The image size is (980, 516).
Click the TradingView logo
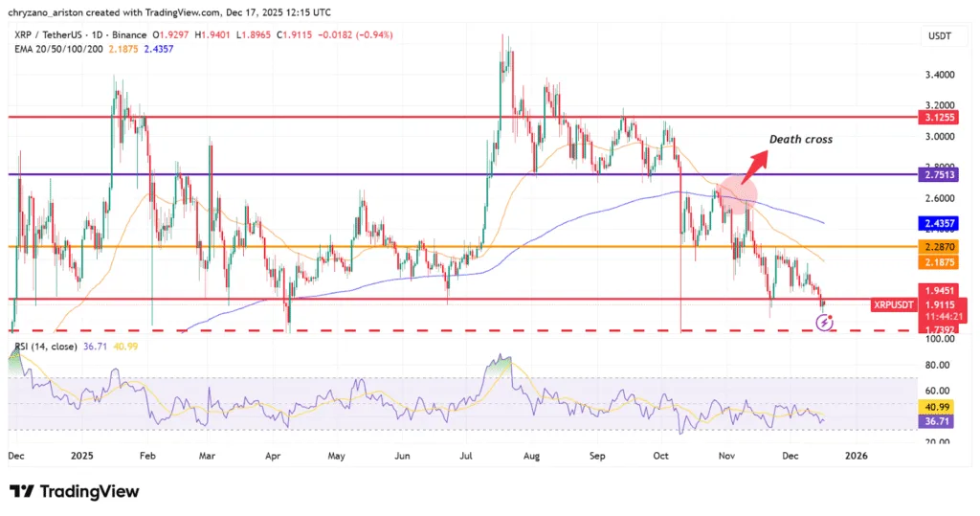pos(74,492)
